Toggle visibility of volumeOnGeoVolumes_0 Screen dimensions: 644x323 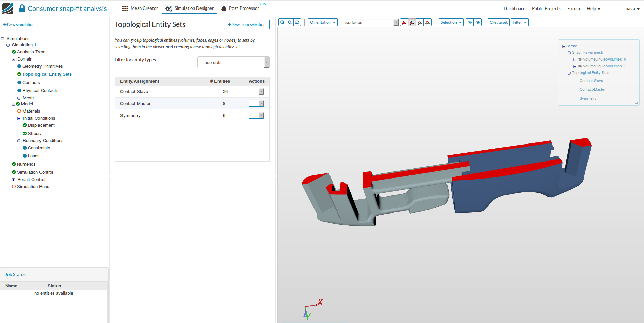(580, 59)
